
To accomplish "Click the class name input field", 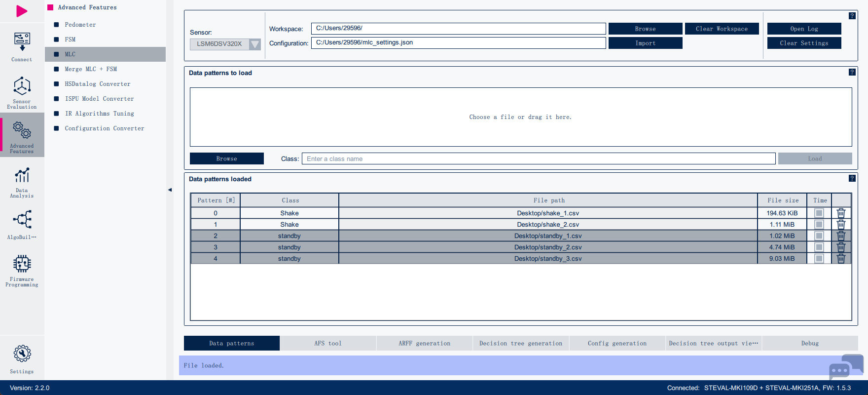I will (538, 158).
